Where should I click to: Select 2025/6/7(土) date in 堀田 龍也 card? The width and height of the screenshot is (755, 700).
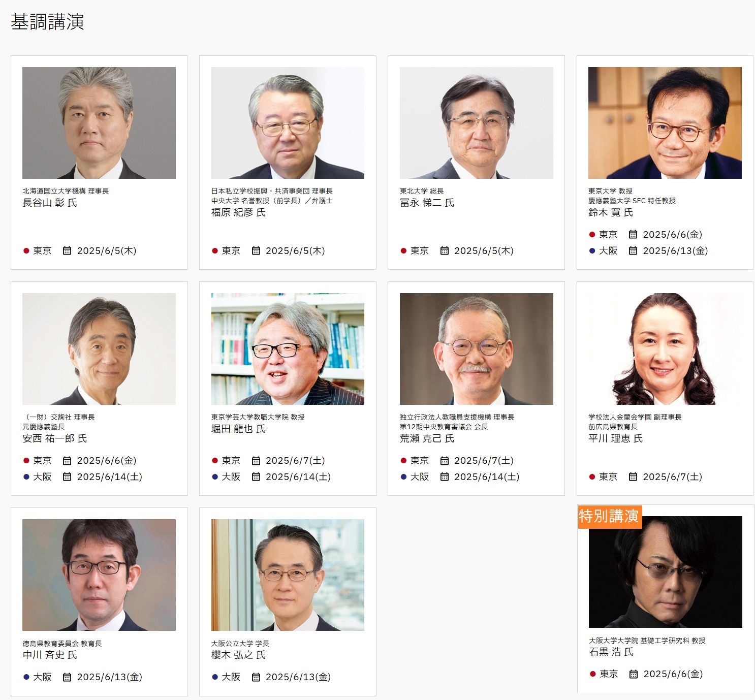coord(295,461)
